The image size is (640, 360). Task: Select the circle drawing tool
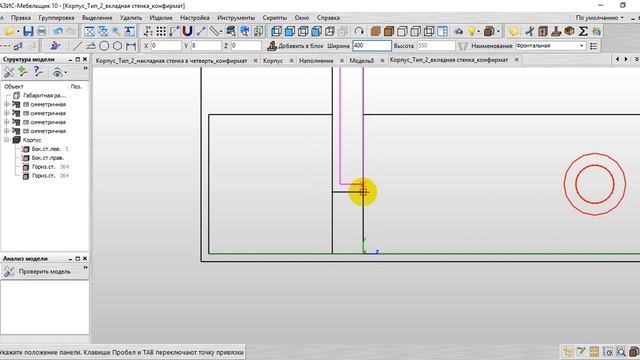104,46
